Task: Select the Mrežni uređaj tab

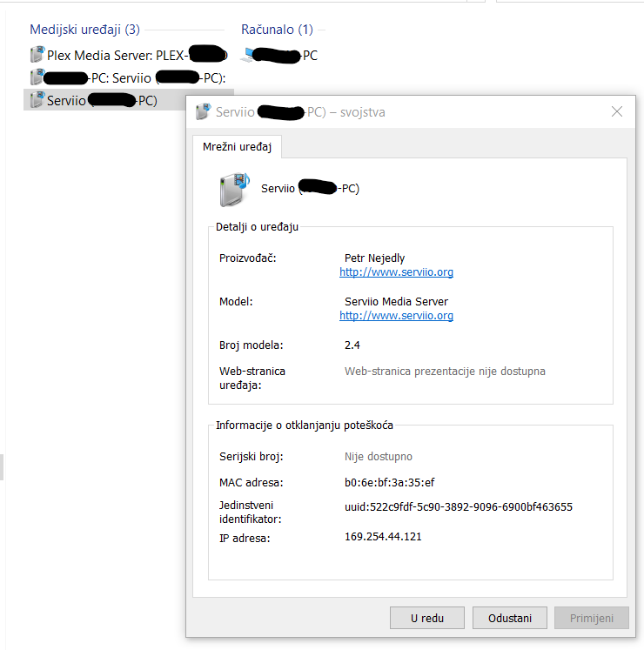Action: [x=238, y=147]
